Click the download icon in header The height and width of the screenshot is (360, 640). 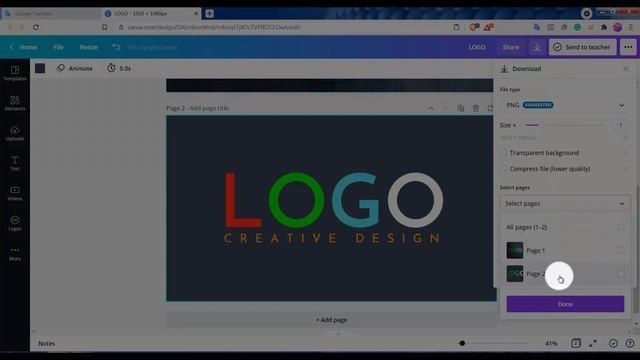[537, 47]
